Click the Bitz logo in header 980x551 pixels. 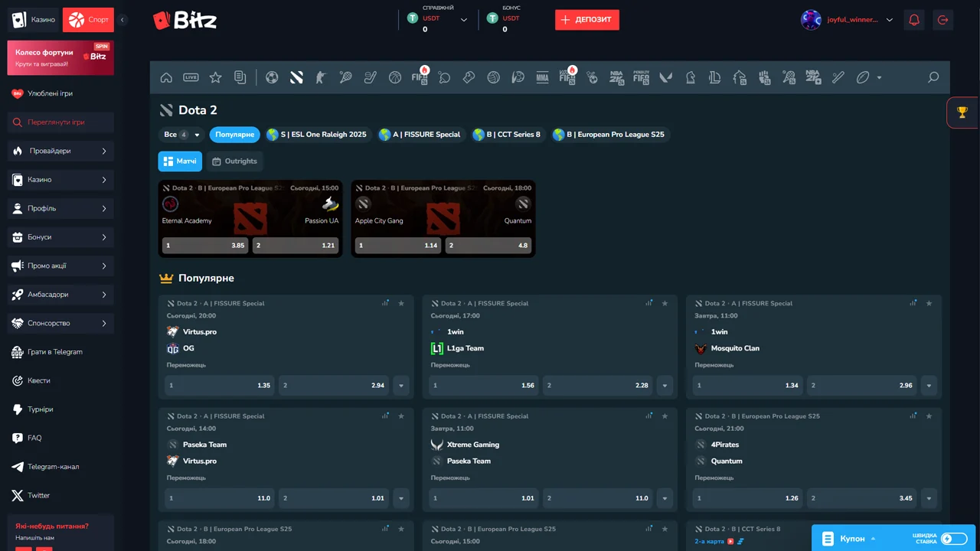185,20
